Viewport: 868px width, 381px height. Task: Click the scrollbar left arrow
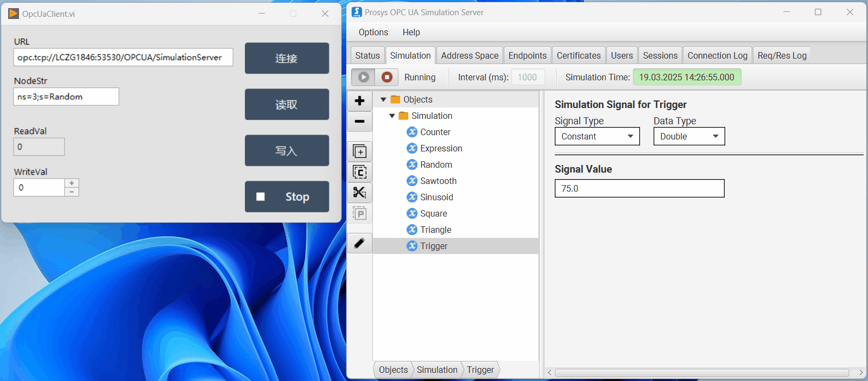550,372
